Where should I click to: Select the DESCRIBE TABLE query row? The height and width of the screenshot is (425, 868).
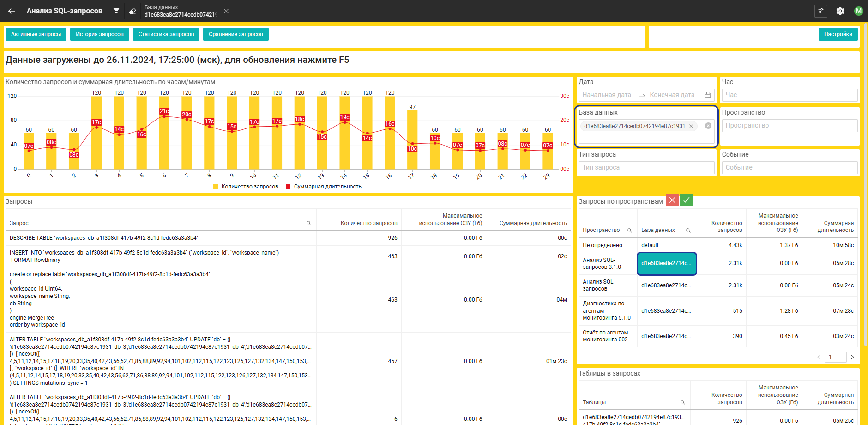pos(288,238)
